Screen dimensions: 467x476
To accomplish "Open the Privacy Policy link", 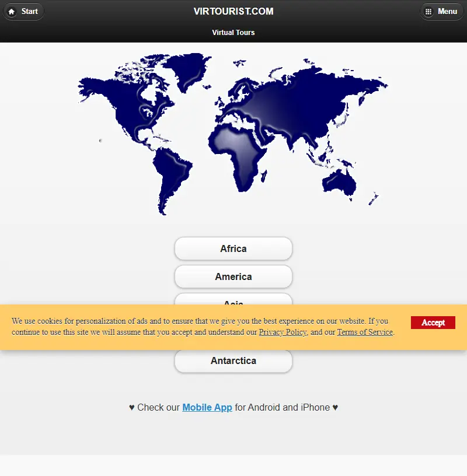I will click(x=283, y=332).
